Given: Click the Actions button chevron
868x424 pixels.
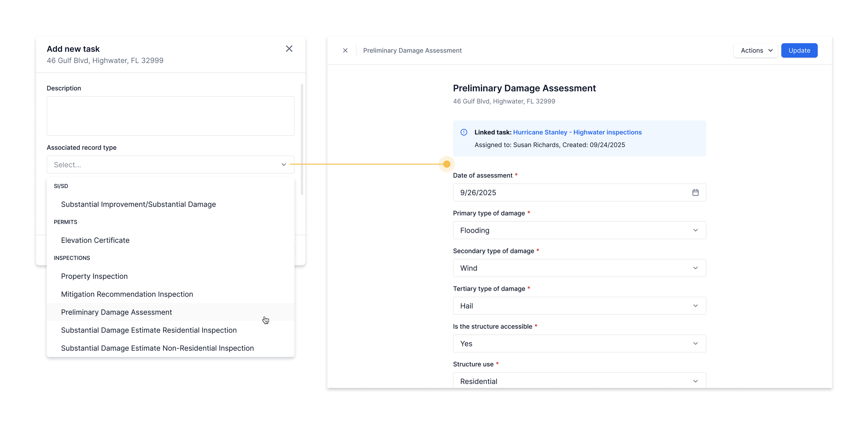Looking at the screenshot, I should 770,50.
